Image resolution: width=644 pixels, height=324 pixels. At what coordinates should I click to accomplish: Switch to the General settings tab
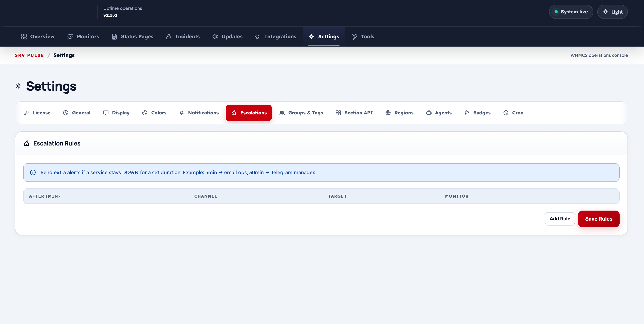pyautogui.click(x=77, y=113)
